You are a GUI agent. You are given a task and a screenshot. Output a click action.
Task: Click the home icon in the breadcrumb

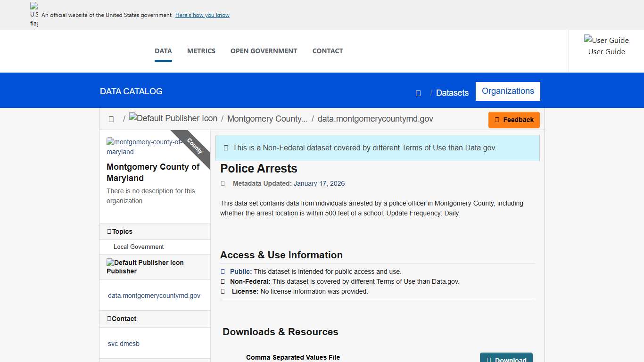(111, 119)
